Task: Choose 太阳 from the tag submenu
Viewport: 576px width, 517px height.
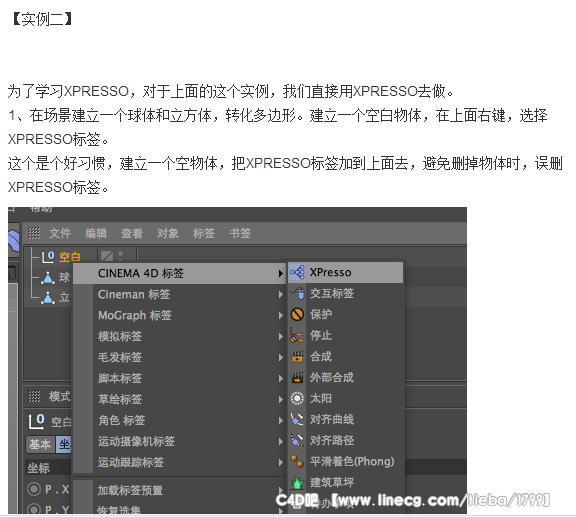Action: click(345, 398)
